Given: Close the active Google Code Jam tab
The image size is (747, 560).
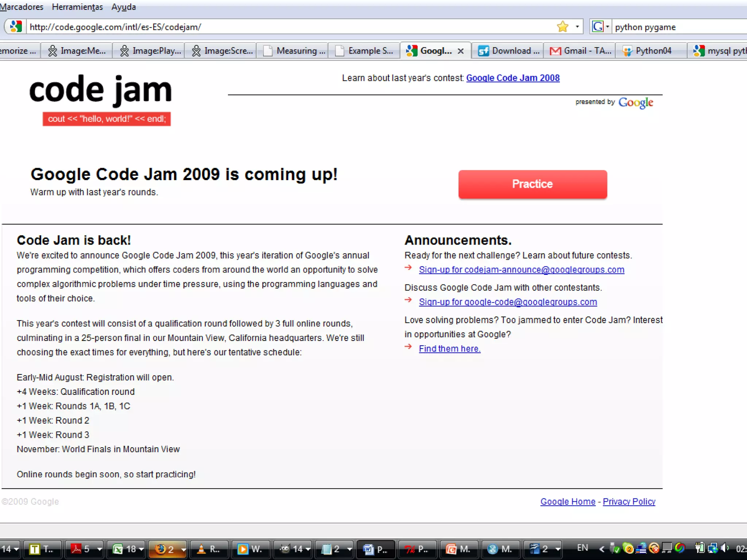Looking at the screenshot, I should click(461, 51).
